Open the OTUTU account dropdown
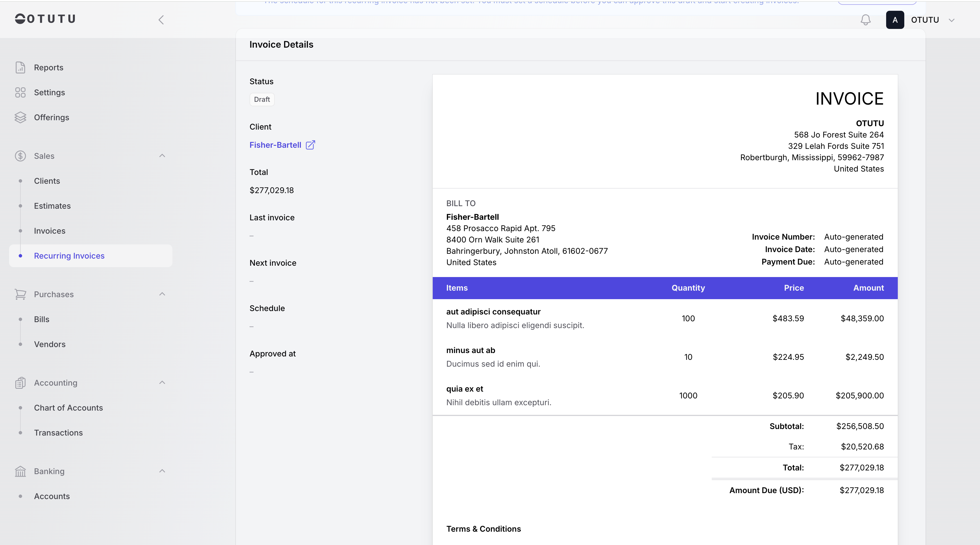 click(951, 20)
